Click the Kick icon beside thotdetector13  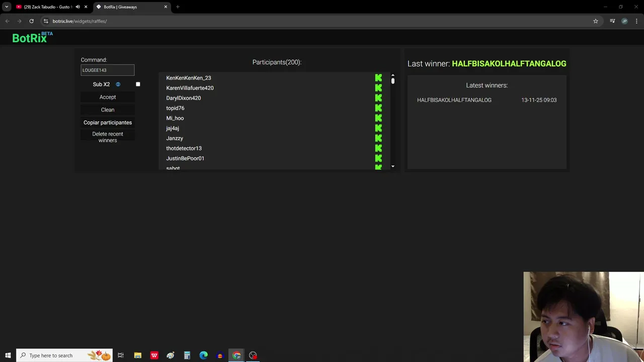378,148
